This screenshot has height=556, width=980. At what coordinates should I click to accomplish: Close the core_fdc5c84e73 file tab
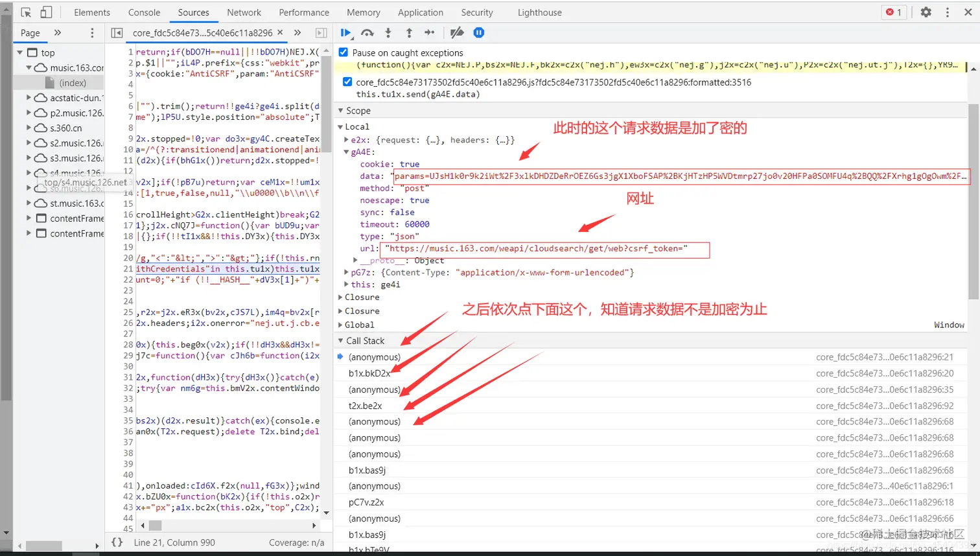[280, 32]
